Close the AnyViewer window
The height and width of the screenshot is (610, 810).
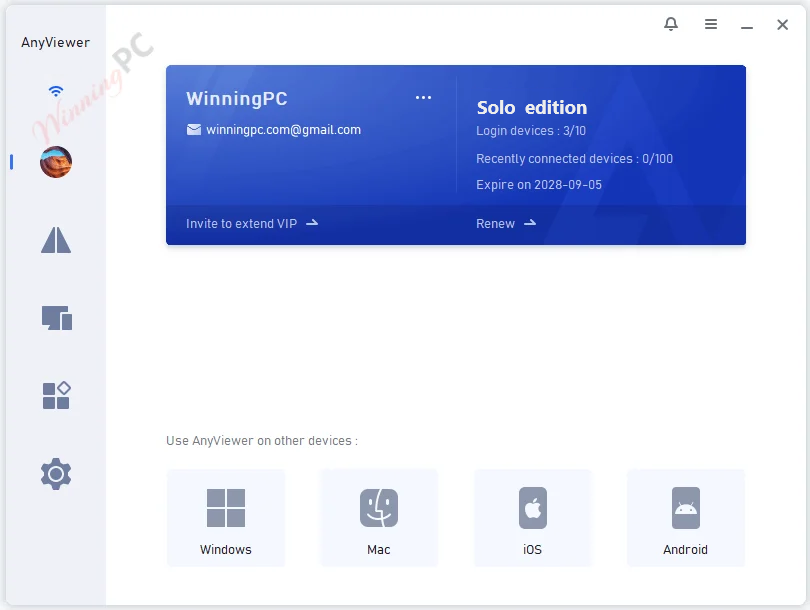tap(783, 24)
